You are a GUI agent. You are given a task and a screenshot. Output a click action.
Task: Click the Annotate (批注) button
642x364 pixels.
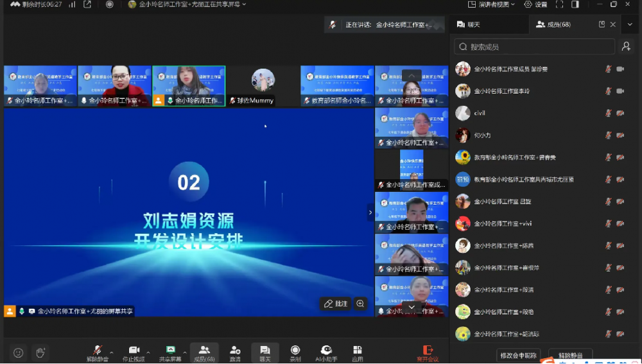click(335, 304)
